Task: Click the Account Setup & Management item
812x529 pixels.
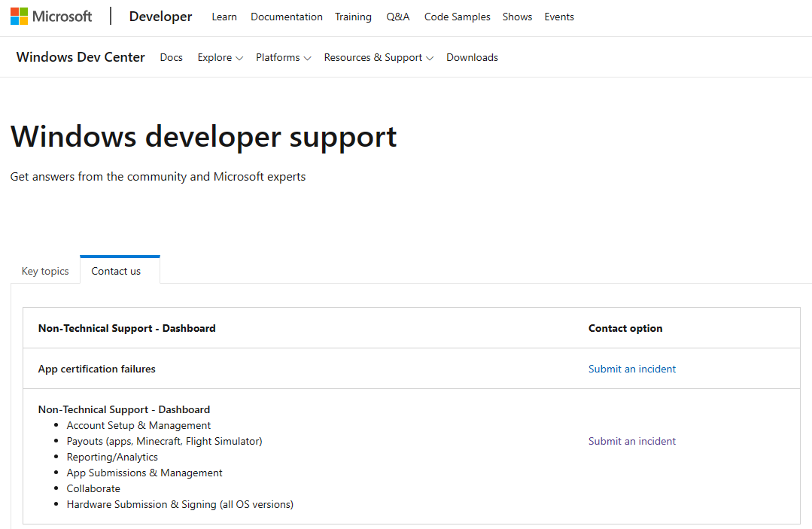Action: (138, 425)
